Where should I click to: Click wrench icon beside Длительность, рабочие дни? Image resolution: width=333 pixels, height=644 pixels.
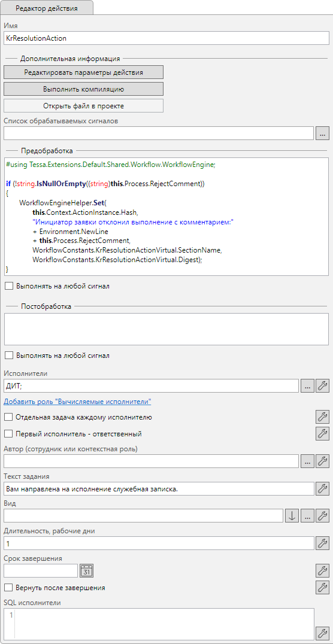point(322,543)
